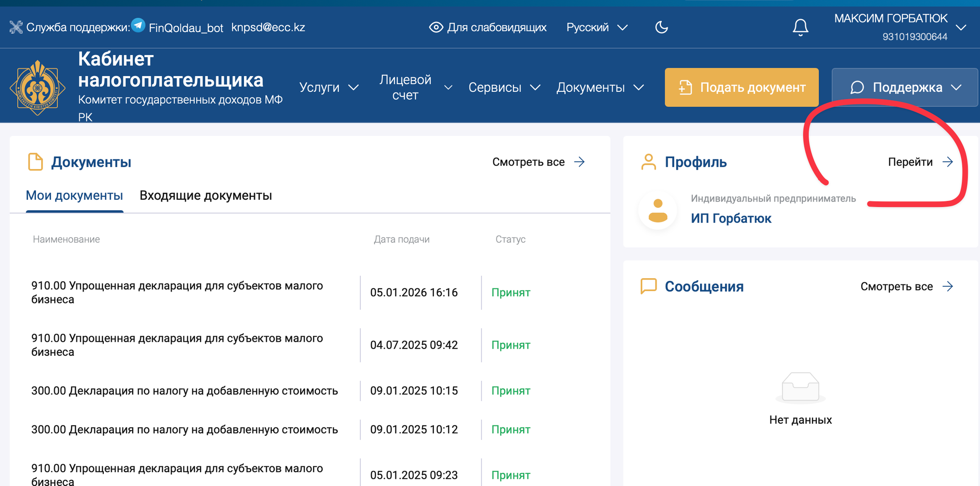Click the Подать документ button
This screenshot has width=980, height=486.
(741, 88)
